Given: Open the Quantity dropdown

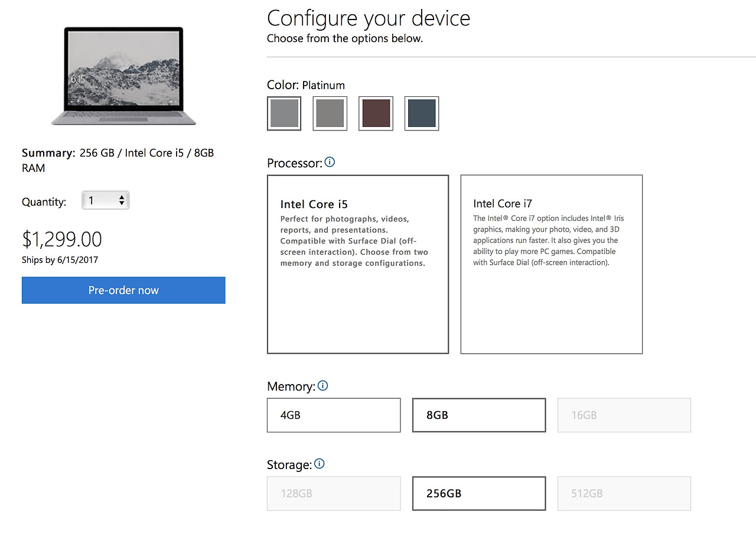Looking at the screenshot, I should (x=106, y=201).
